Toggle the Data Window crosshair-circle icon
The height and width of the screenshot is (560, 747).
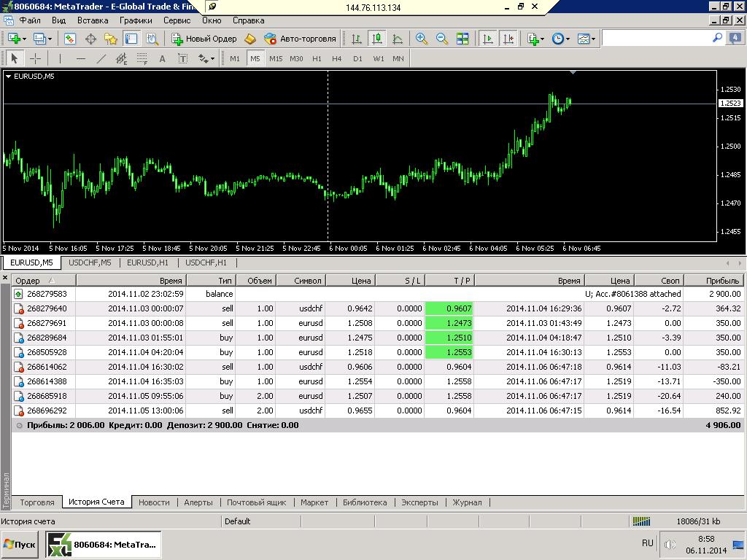pyautogui.click(x=90, y=39)
